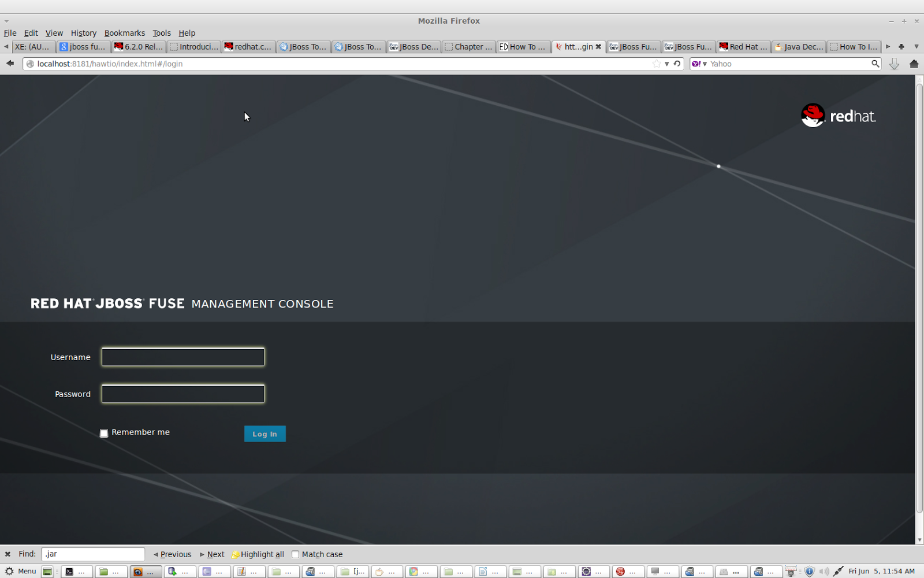924x578 pixels.
Task: Toggle Highlight all in the Find bar
Action: tap(258, 554)
